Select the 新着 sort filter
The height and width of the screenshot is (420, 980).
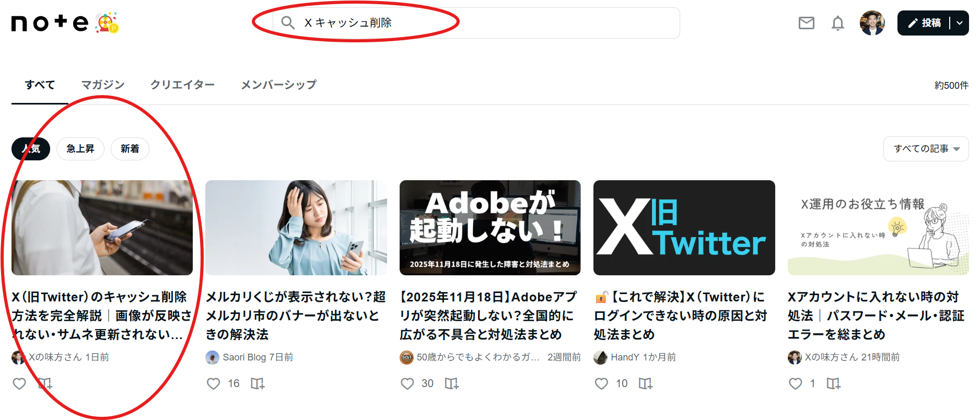[x=130, y=149]
